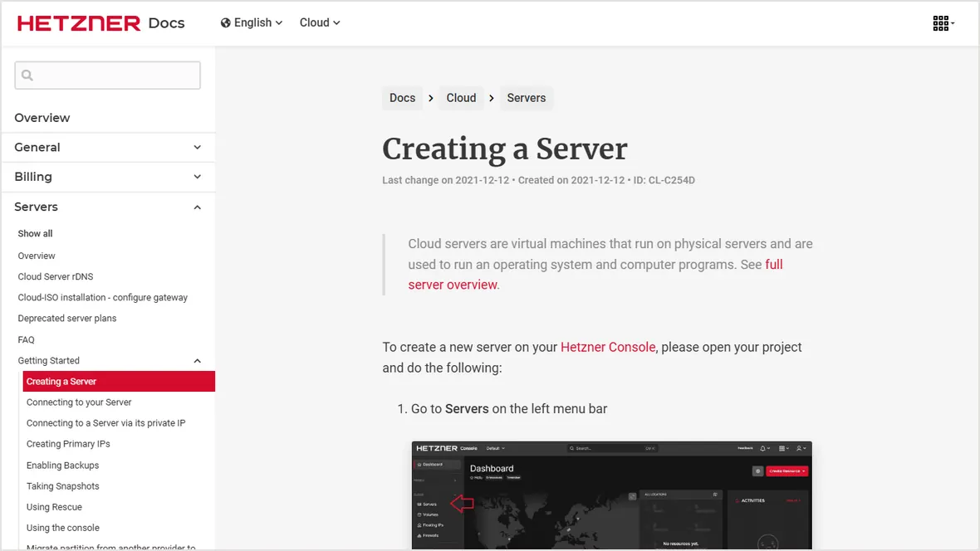Screen dimensions: 980x551
Task: Click the globe language icon
Action: (x=226, y=23)
